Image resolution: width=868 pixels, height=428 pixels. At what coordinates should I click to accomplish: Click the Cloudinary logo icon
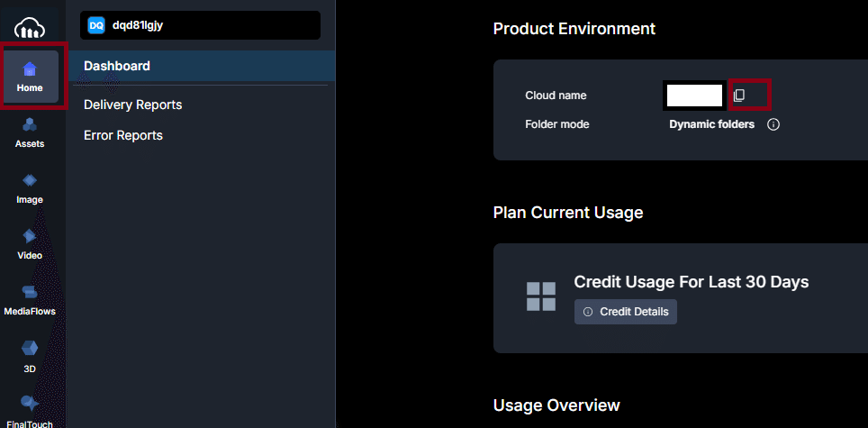click(x=30, y=28)
